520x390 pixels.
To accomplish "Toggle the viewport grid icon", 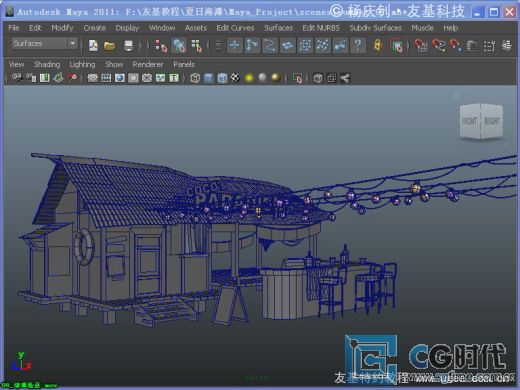I will tap(92, 78).
